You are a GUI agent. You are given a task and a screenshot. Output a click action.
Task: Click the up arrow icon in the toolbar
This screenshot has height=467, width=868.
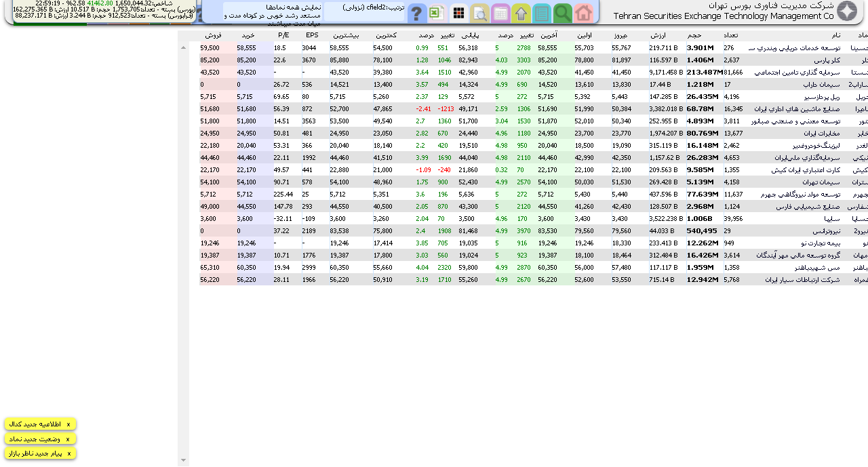[521, 13]
